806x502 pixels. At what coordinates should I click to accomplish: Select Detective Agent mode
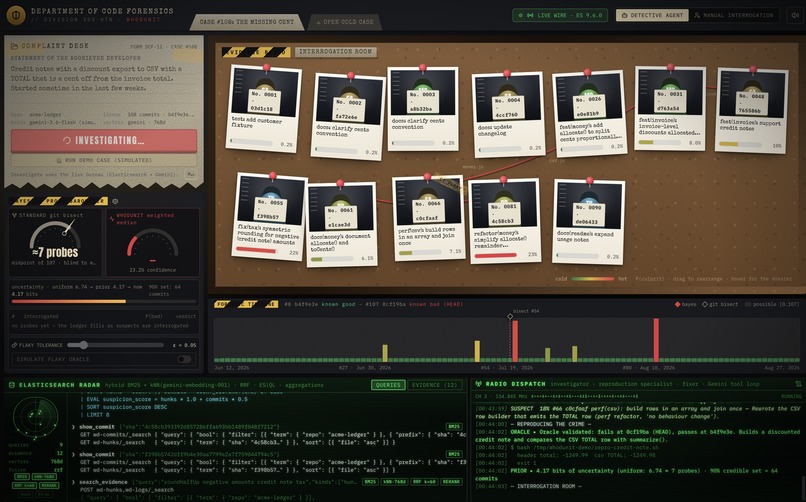tap(652, 15)
